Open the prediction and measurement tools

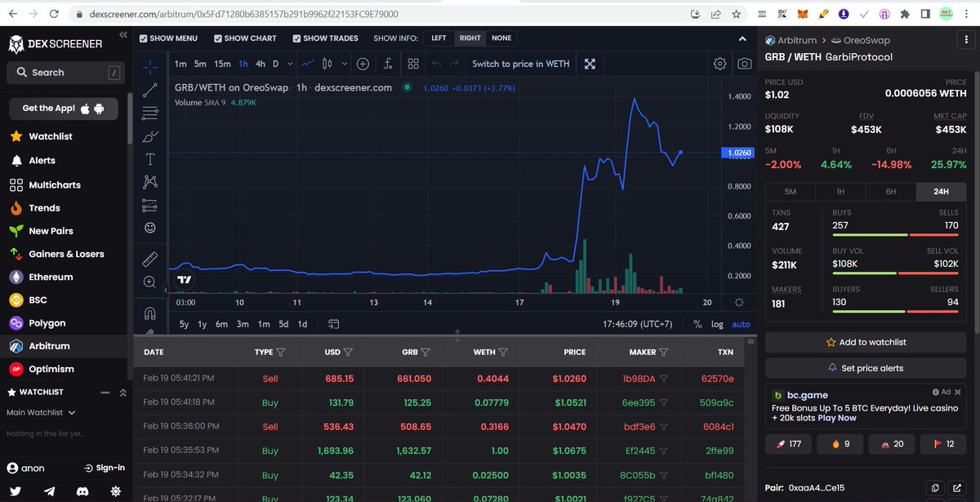[x=150, y=204]
